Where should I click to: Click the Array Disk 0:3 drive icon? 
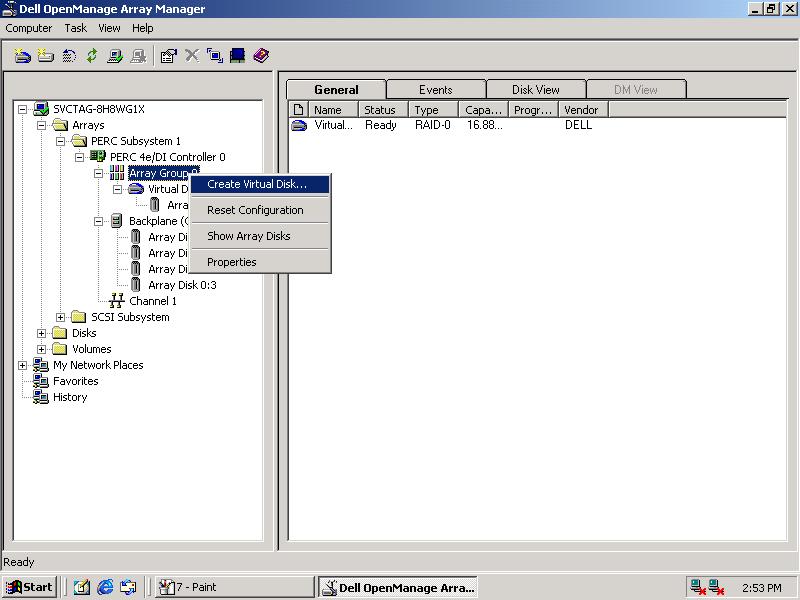(136, 285)
